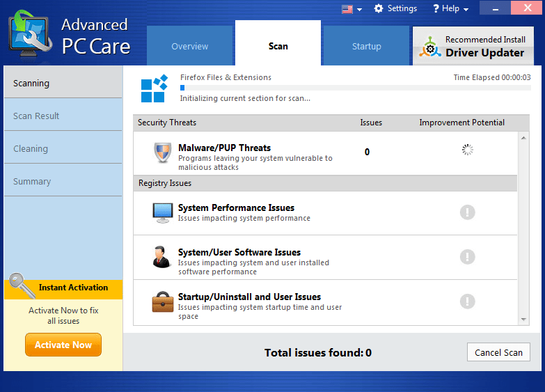Select System Performance Issues row title
This screenshot has width=545, height=392.
pyautogui.click(x=237, y=207)
